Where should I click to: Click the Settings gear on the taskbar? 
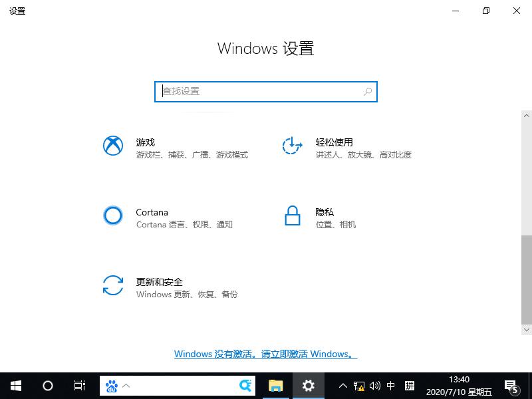[x=308, y=386]
